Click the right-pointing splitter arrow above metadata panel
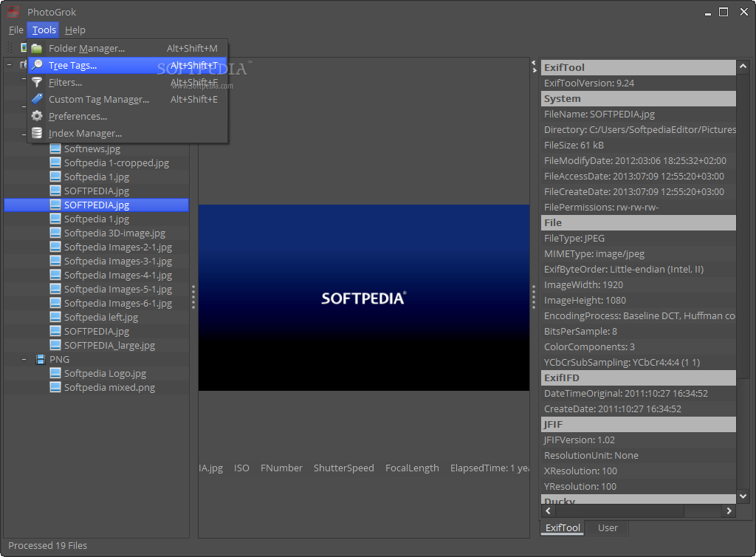This screenshot has width=756, height=557. coord(535,70)
